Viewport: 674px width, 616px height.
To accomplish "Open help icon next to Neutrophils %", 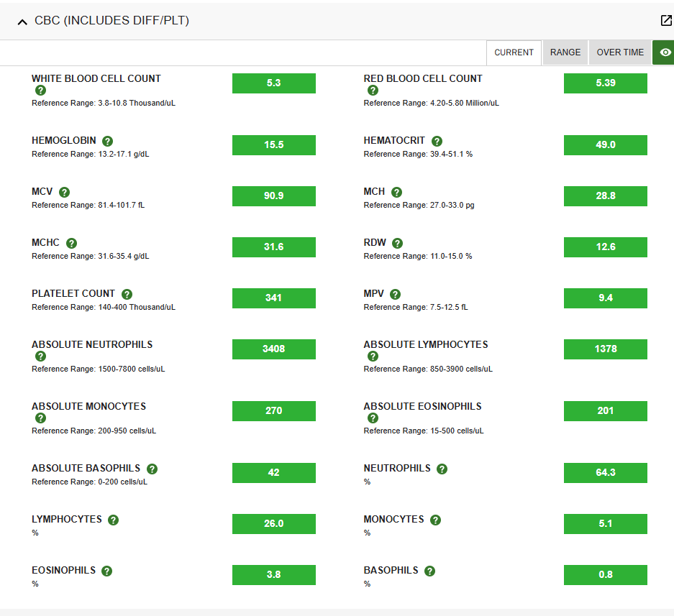I will 442,469.
